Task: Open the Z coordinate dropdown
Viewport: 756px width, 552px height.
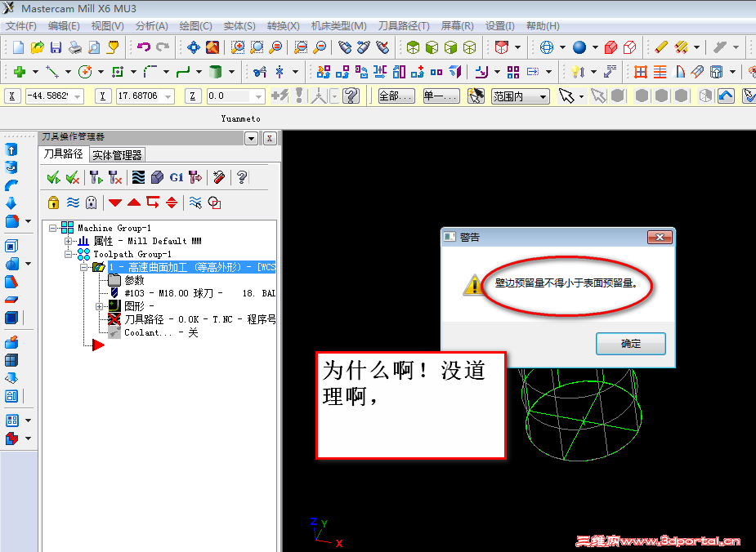Action: (x=258, y=97)
